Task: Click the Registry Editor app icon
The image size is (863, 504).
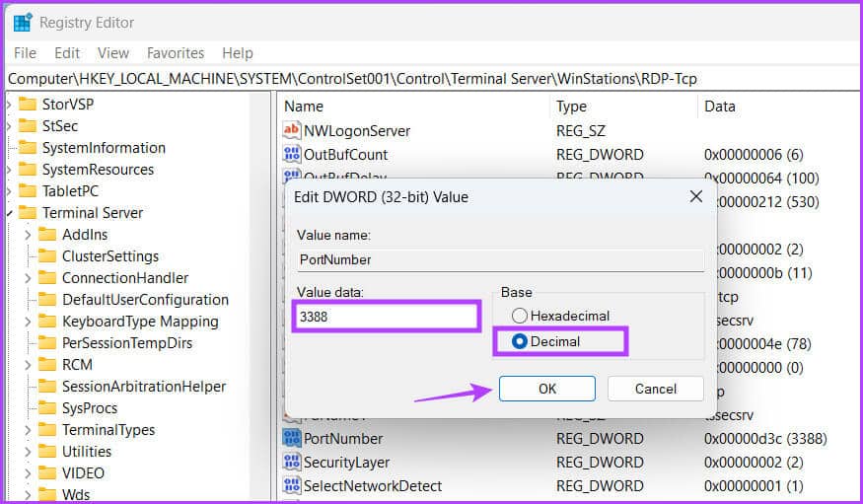Action: [x=23, y=23]
